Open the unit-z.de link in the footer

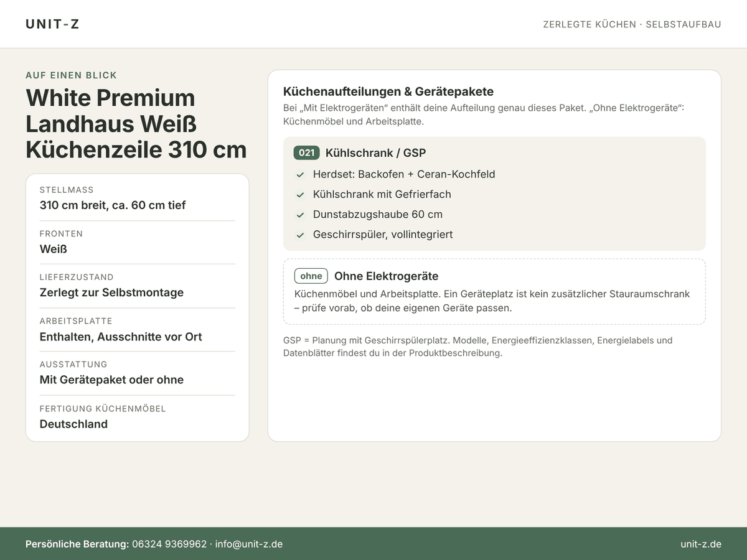click(701, 544)
